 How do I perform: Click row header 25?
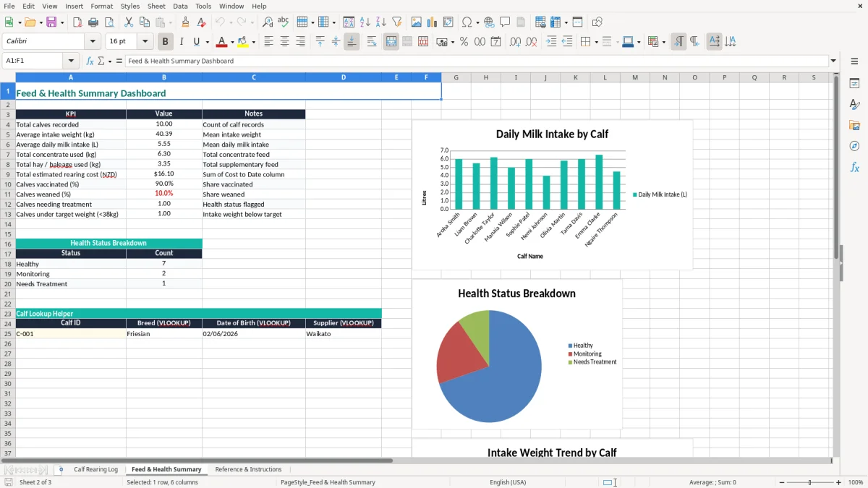(x=8, y=334)
